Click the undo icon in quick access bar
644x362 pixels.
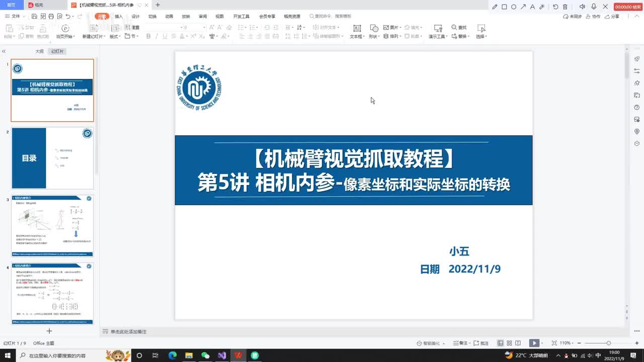67,16
